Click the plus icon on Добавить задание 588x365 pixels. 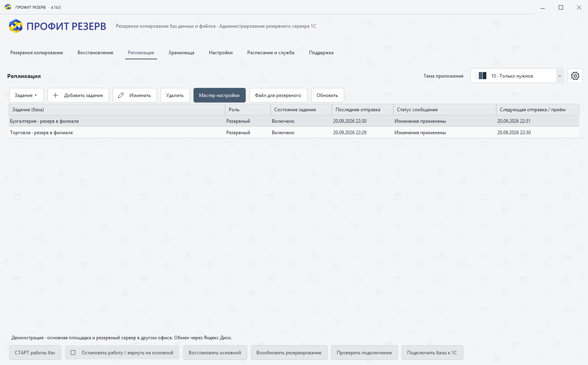point(56,95)
